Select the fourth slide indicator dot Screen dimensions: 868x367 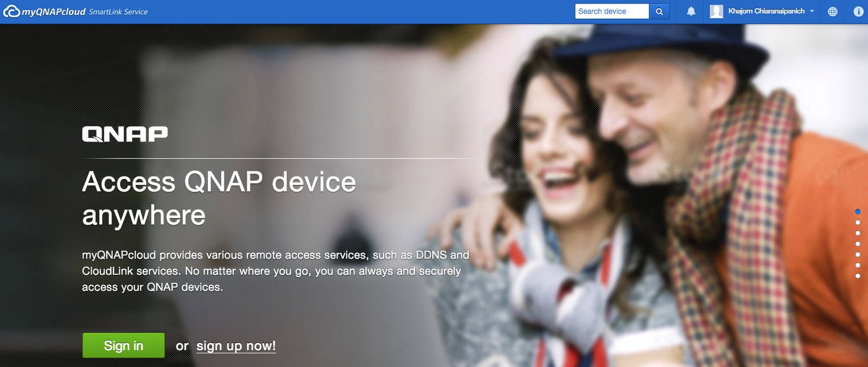click(858, 244)
